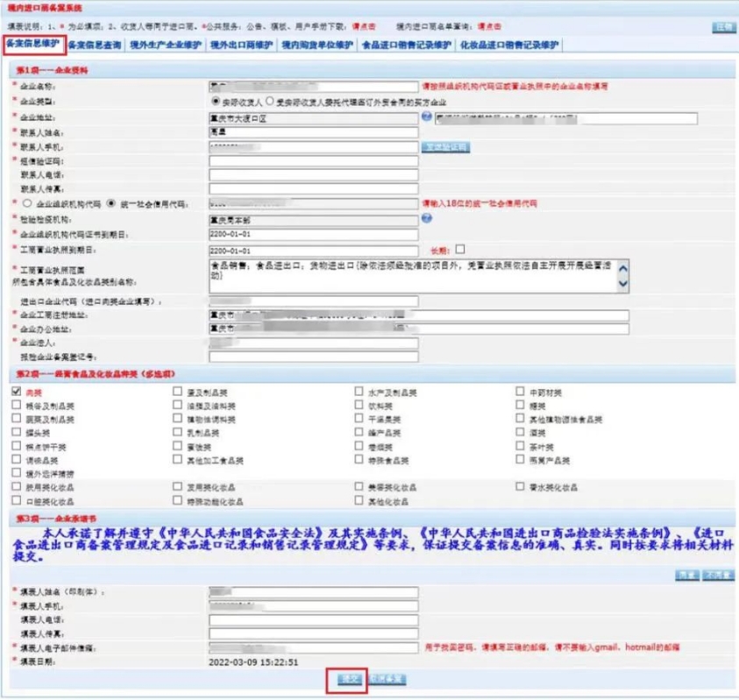Click the 同意 agree button

pyautogui.click(x=686, y=576)
